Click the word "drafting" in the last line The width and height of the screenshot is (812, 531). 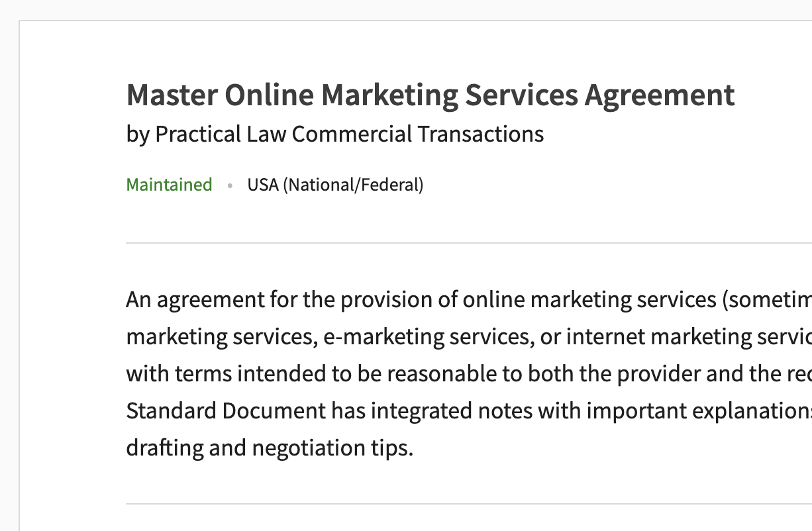(165, 448)
